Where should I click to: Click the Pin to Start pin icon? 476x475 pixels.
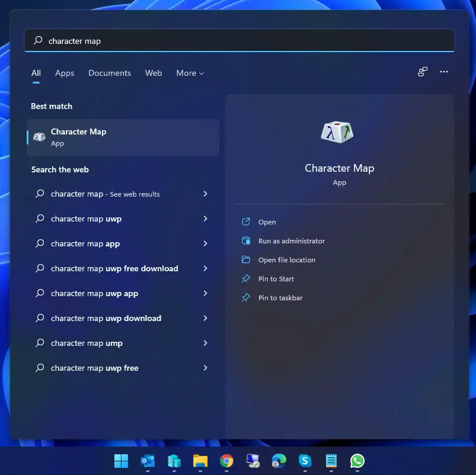coord(246,279)
